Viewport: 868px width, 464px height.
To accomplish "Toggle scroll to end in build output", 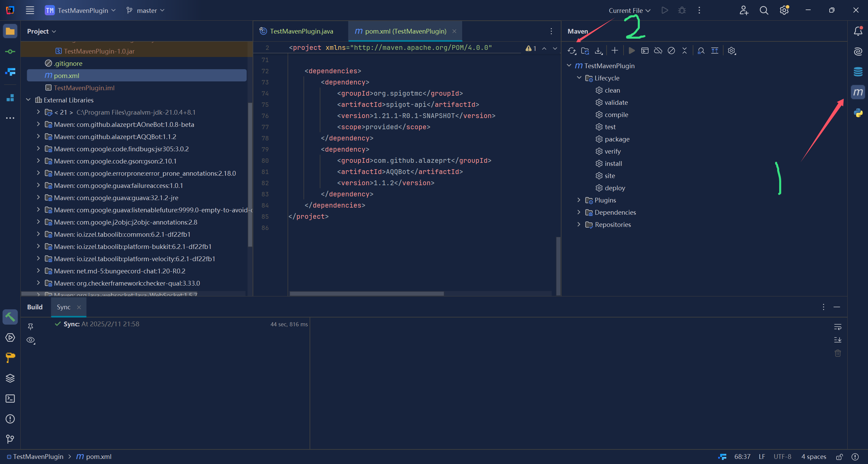I will point(837,340).
